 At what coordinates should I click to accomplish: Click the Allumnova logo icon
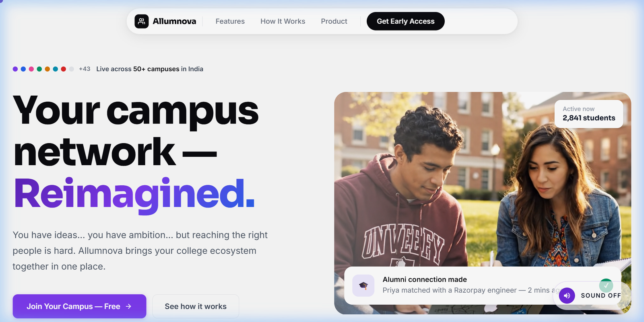pyautogui.click(x=141, y=21)
